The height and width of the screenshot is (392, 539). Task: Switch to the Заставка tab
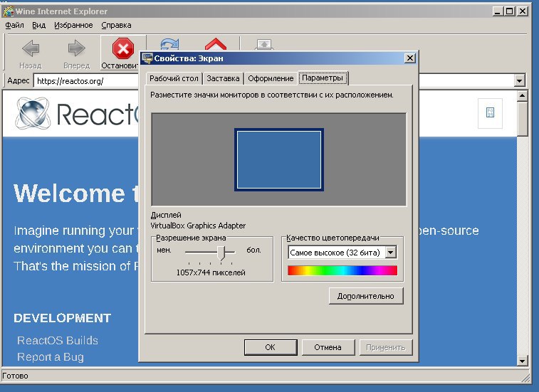pos(223,78)
